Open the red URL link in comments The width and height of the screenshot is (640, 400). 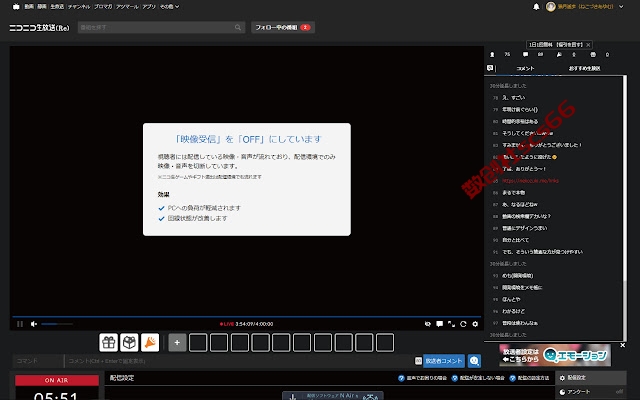(530, 180)
